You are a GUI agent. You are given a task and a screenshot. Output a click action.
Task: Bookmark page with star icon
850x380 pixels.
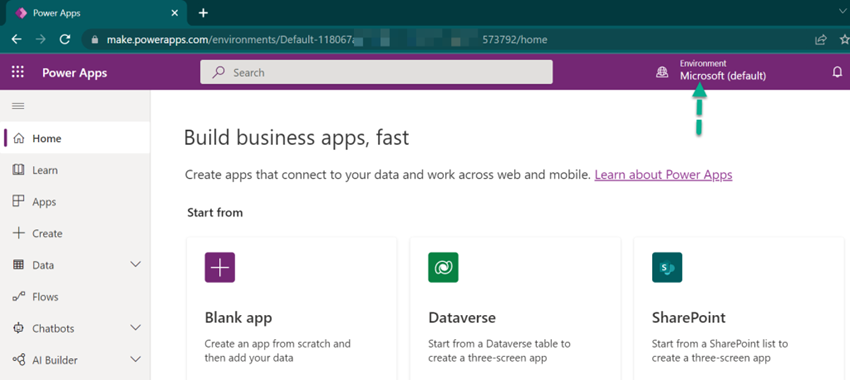[x=845, y=40]
